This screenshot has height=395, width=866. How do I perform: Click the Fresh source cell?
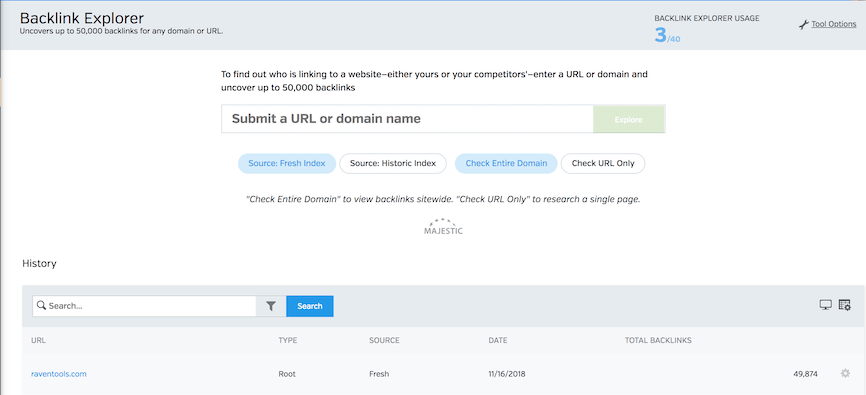379,374
